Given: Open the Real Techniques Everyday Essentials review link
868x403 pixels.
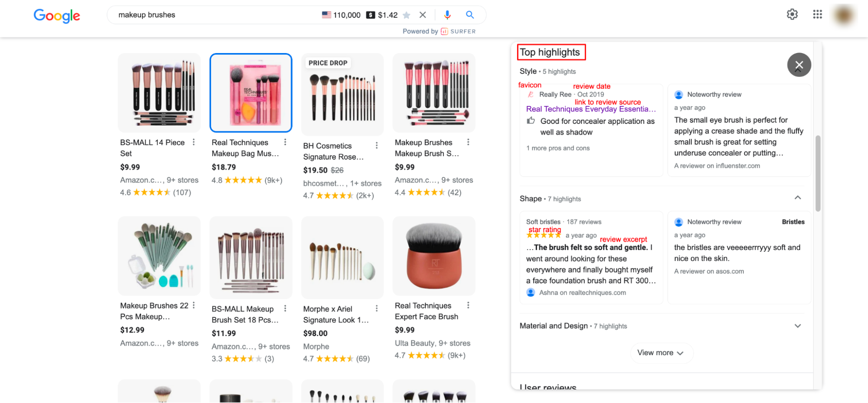Looking at the screenshot, I should pyautogui.click(x=591, y=109).
